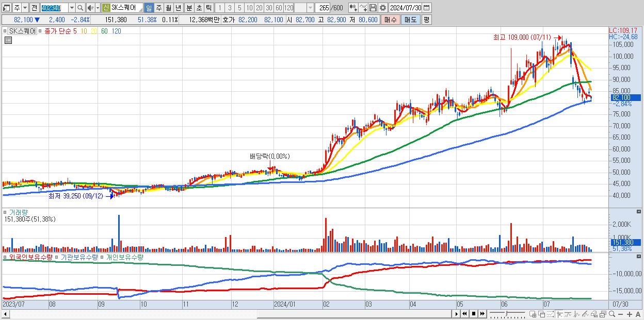Click the indicator add icon left of line-tool icon
644x320 pixels.
353,8
